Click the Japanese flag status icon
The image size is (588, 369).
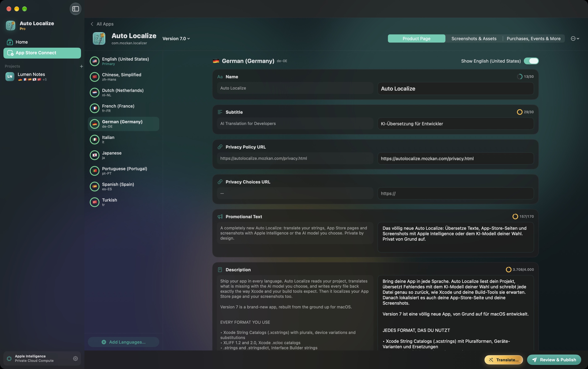[x=95, y=155]
